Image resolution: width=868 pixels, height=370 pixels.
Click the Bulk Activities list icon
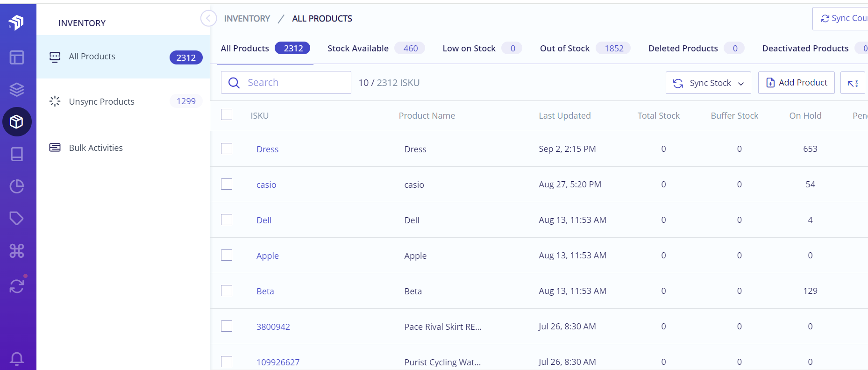tap(55, 148)
